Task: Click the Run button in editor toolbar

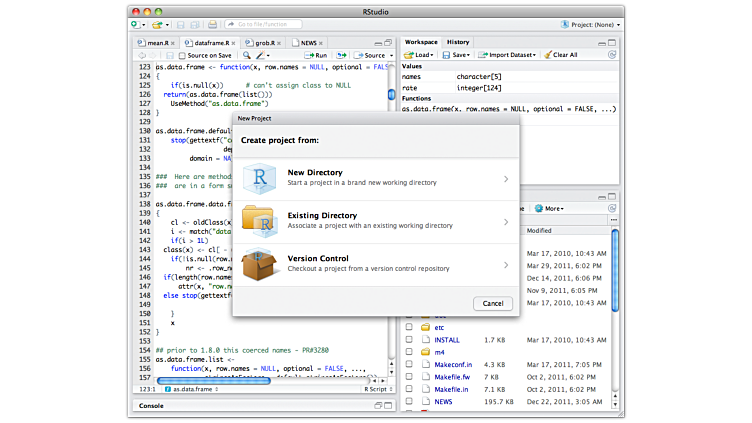Action: (x=316, y=55)
